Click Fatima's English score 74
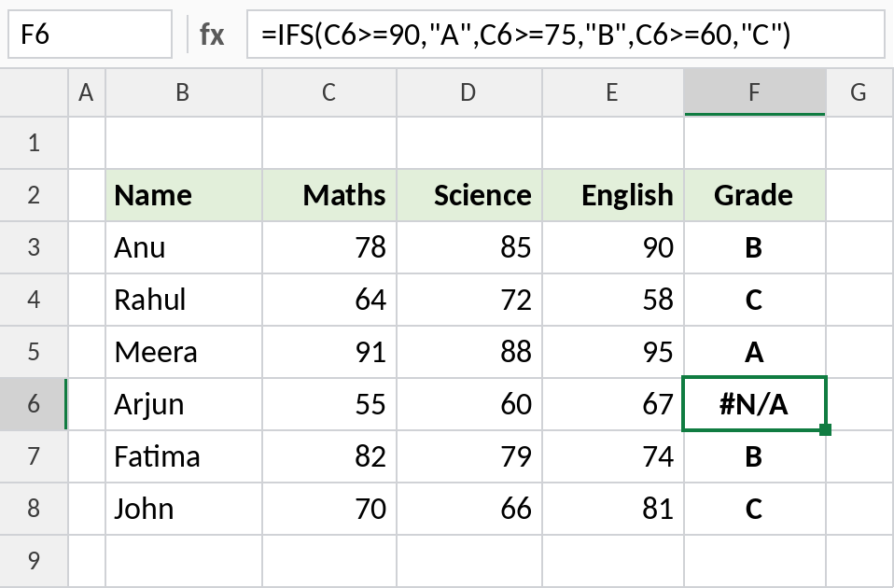The width and height of the screenshot is (894, 588). pyautogui.click(x=613, y=456)
